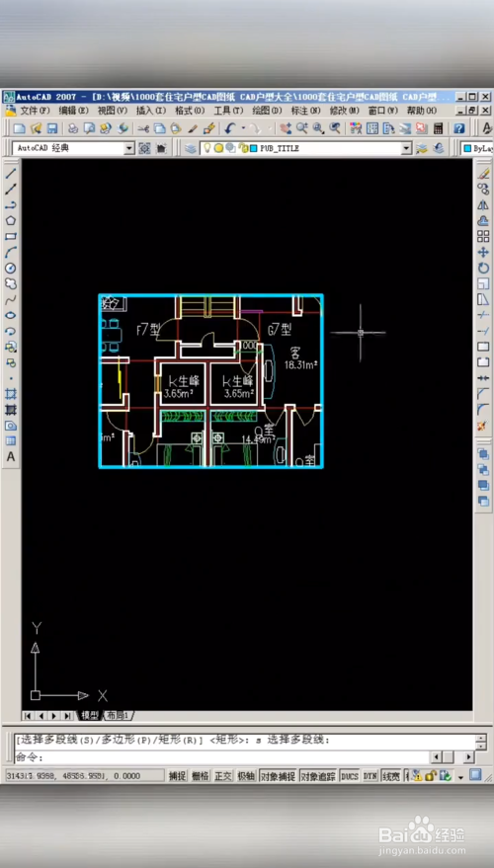Open the ByLayer color dropdown
Screen dimensions: 494x868
pos(477,148)
